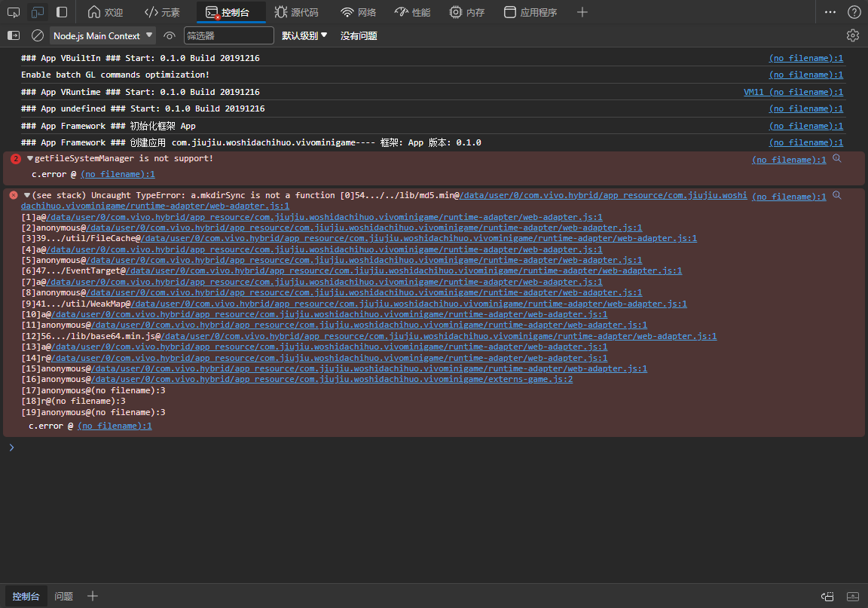Open the 性能 performance tab
Viewport: 868px width, 608px height.
(x=412, y=12)
